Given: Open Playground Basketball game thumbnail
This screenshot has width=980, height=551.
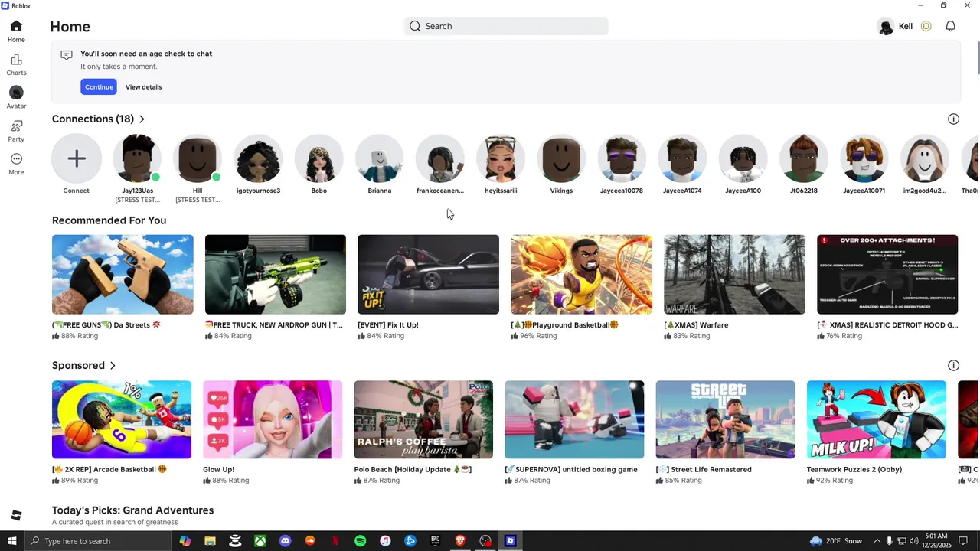Looking at the screenshot, I should (581, 274).
